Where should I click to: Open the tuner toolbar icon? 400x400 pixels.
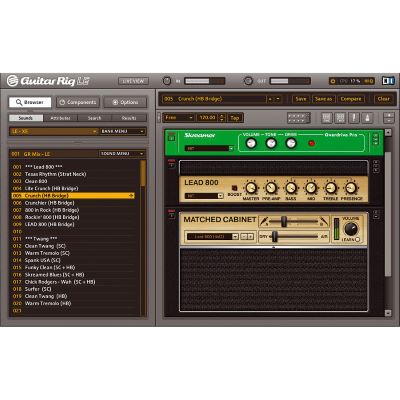tap(354, 118)
